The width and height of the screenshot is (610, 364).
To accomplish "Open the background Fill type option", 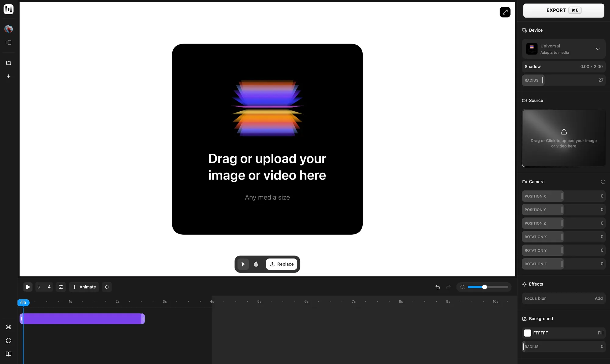I will click(600, 333).
